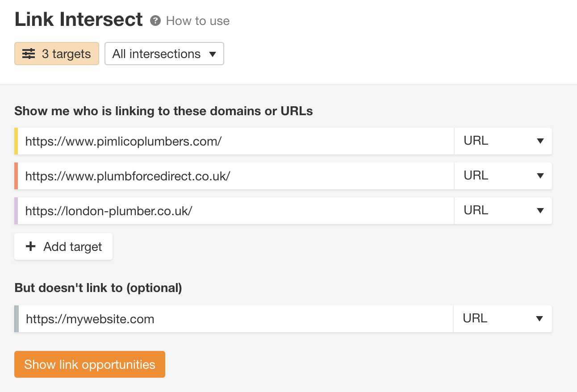This screenshot has width=577, height=392.
Task: Click the purple color bar beside london-plumber URL
Action: [x=16, y=210]
